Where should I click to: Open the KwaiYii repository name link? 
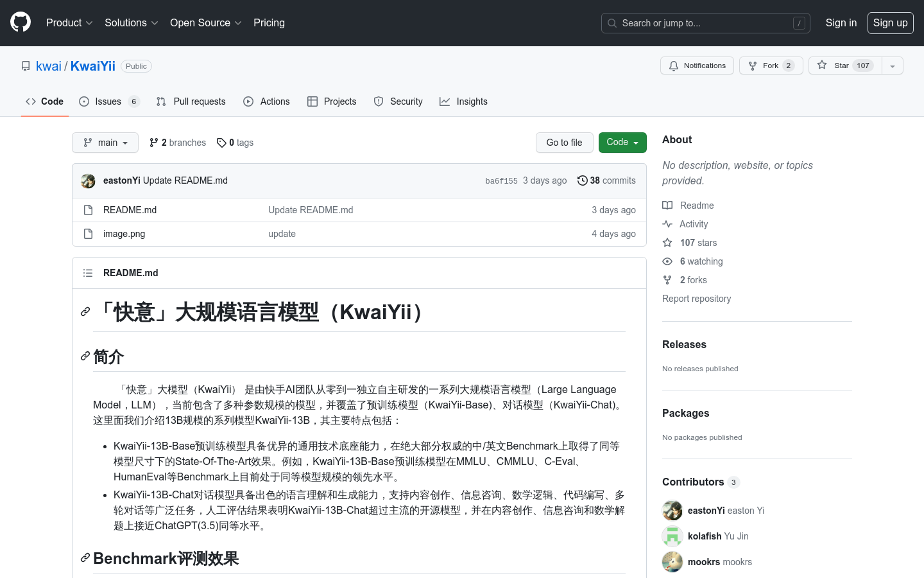93,66
